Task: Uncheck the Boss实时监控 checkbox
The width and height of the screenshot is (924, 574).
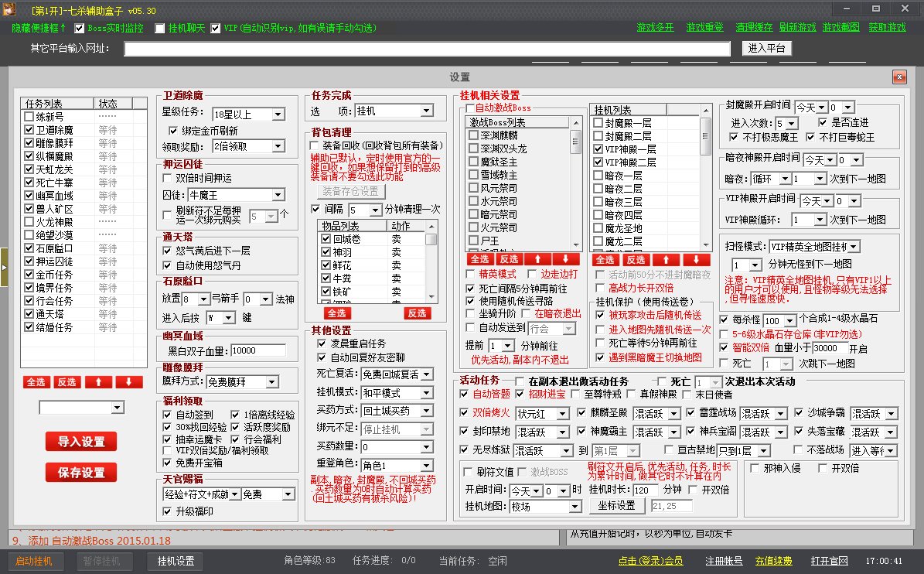Action: 80,26
